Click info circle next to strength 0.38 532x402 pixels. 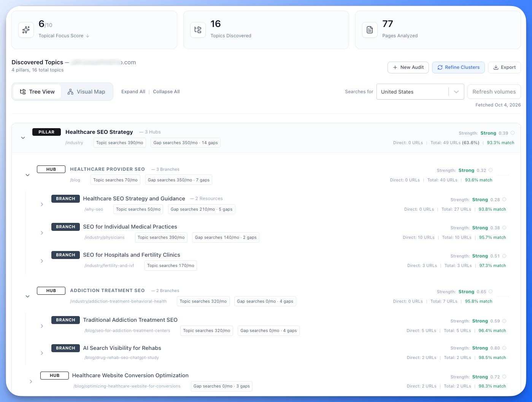tap(504, 228)
